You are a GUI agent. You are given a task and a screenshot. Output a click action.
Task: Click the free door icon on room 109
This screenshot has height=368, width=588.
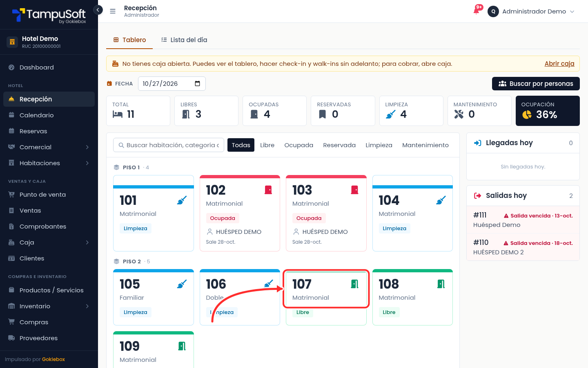click(182, 346)
